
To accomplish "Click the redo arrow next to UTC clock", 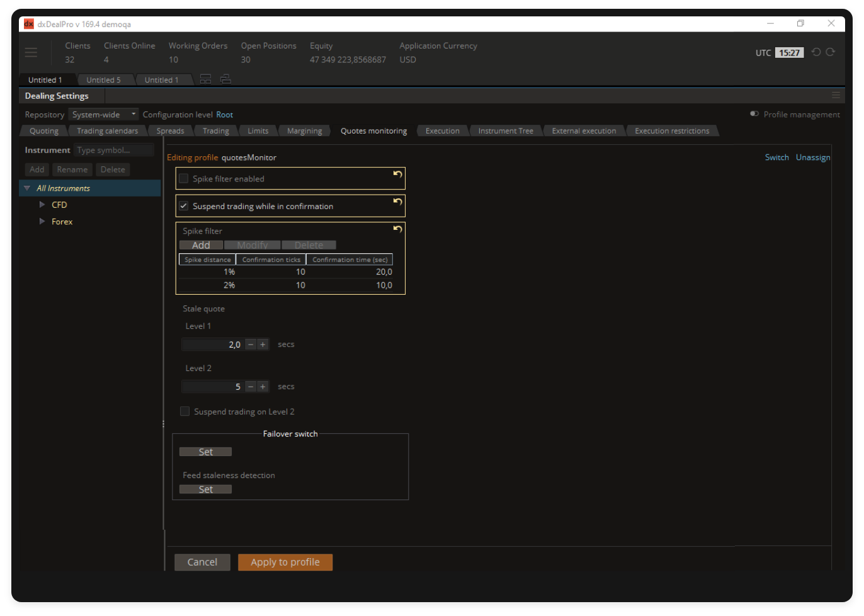I will point(831,52).
